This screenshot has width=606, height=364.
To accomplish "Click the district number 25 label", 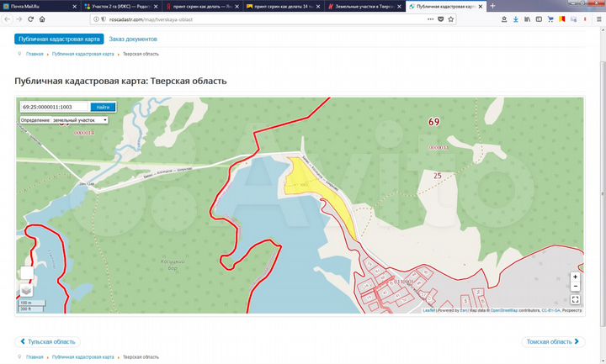I will (438, 176).
